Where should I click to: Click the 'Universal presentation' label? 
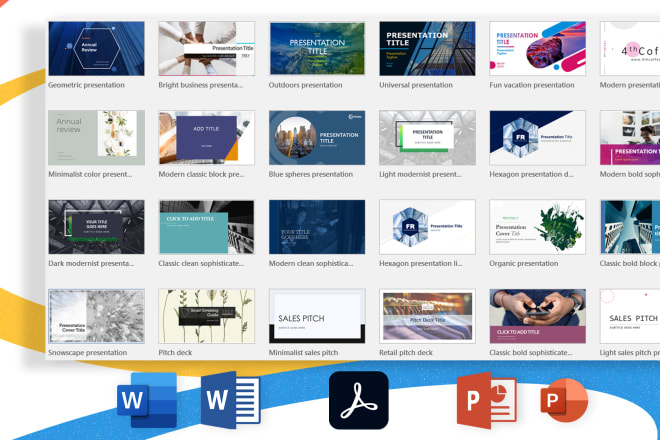[x=416, y=85]
